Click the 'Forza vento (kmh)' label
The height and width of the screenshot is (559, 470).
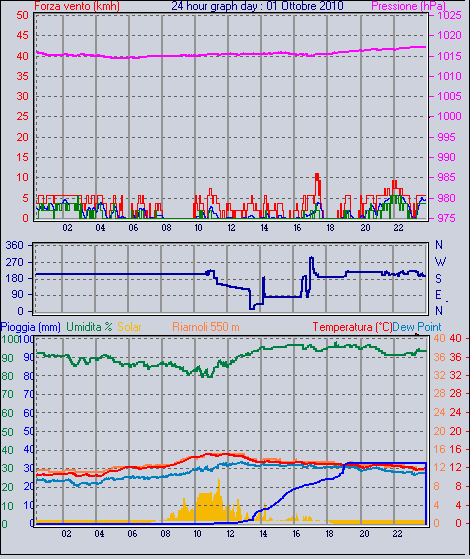[77, 6]
